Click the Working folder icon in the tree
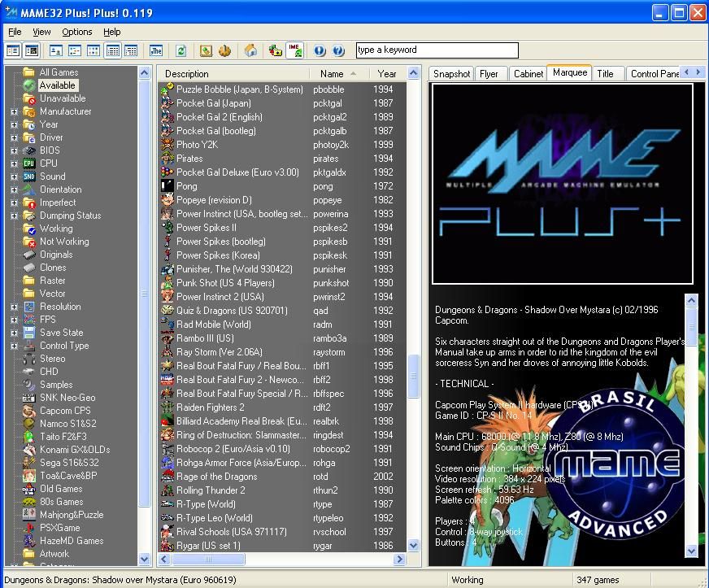Screen dimensions: 709x588 point(29,229)
